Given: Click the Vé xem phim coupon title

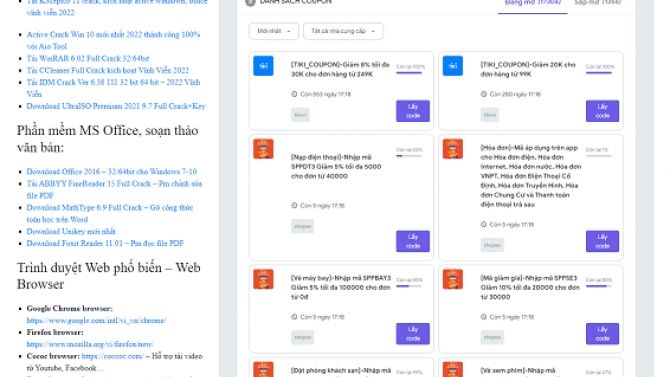Looking at the screenshot, I should point(518,371).
